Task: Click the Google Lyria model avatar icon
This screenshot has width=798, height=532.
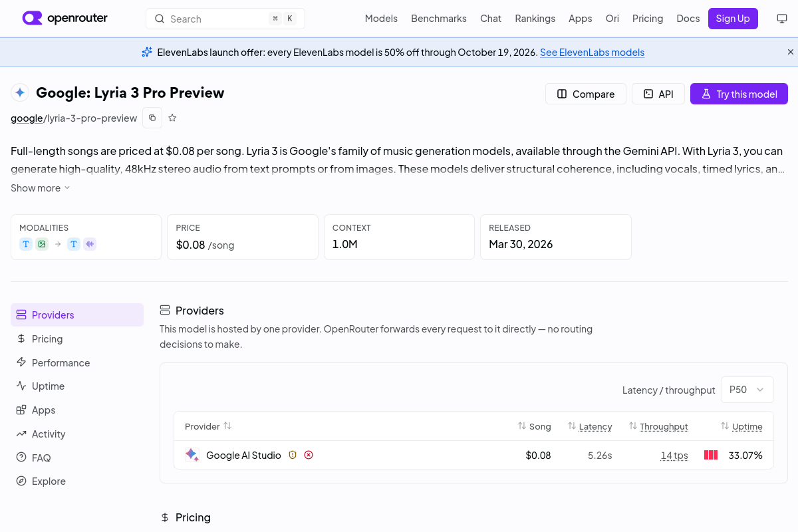Action: [20, 92]
